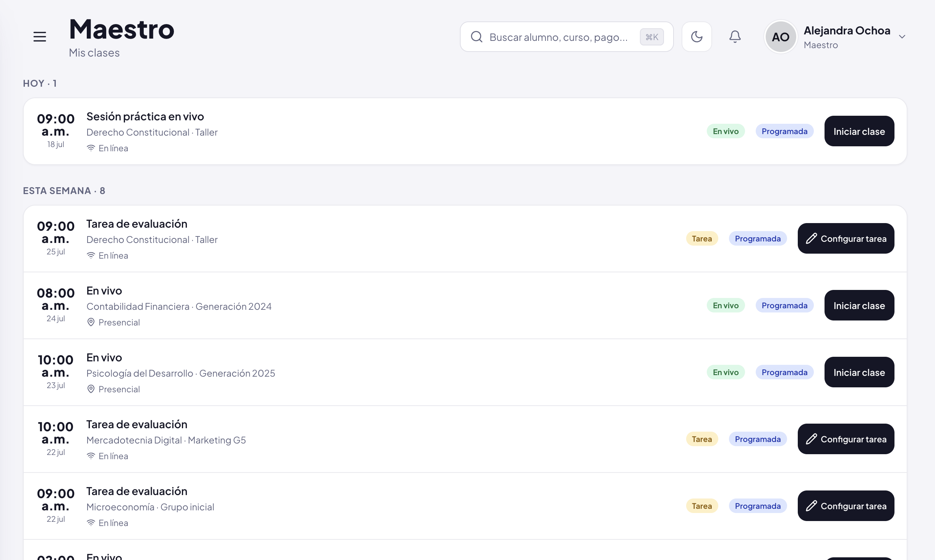
Task: Open the hamburger navigation menu
Action: click(x=40, y=37)
